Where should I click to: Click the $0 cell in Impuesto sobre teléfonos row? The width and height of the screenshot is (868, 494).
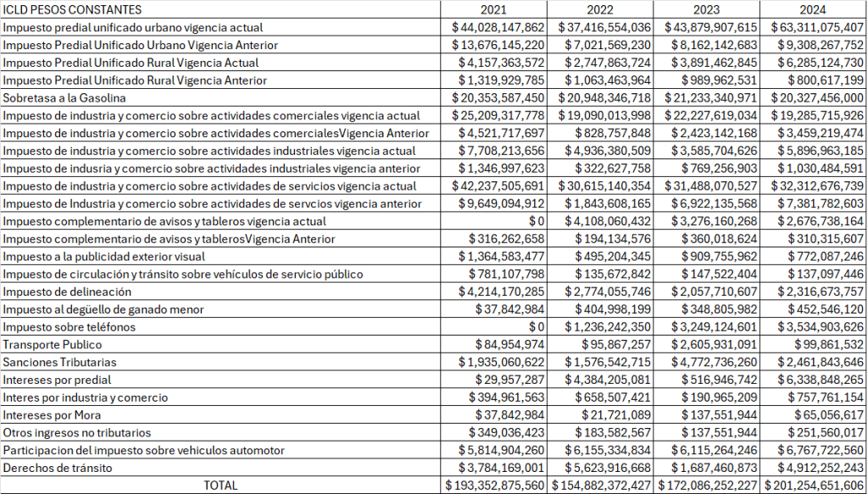(x=537, y=327)
